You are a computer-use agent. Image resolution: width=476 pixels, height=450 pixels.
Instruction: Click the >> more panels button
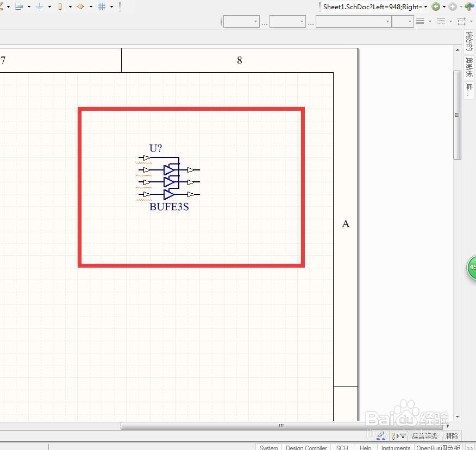(x=469, y=448)
